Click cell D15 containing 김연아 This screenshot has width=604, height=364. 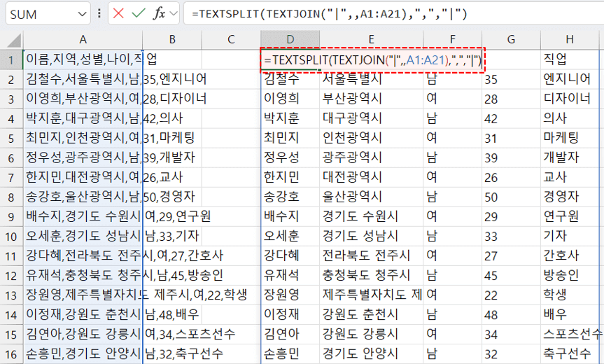point(290,335)
